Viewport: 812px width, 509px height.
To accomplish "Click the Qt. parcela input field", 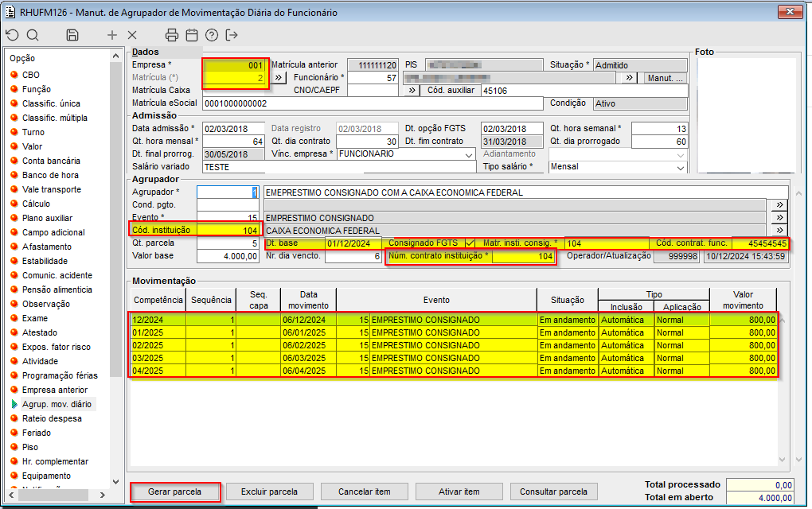I will (x=228, y=243).
